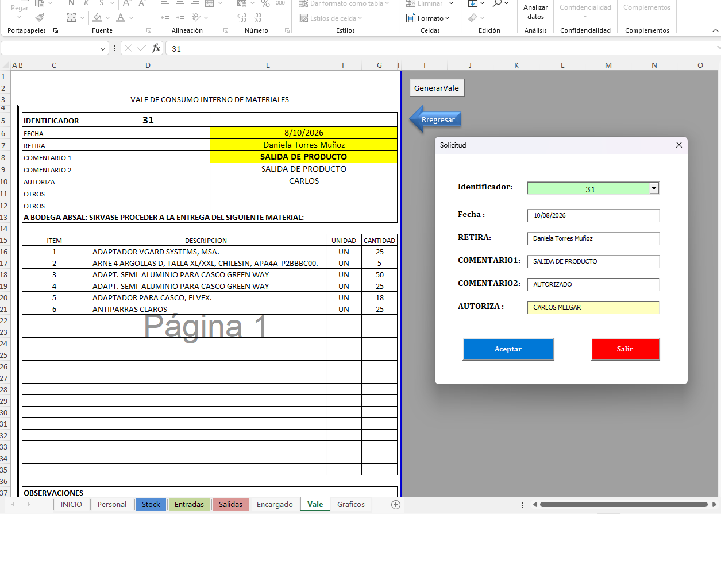The image size is (721, 588).
Task: Click the Insert Function fx icon
Action: click(x=156, y=48)
